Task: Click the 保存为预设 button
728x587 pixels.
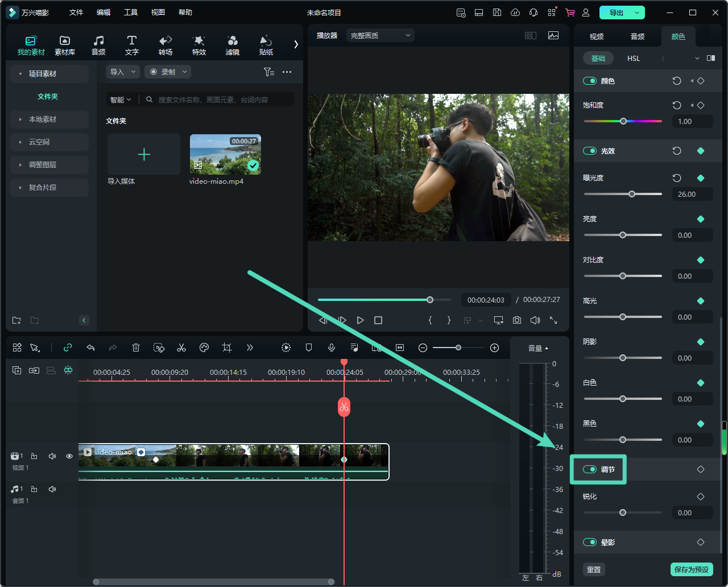Action: 691,569
